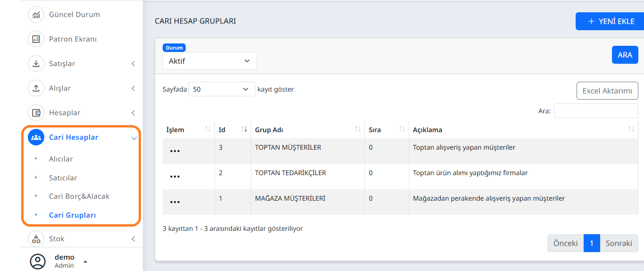644x271 pixels.
Task: Sort table by Id column arrows
Action: click(244, 129)
